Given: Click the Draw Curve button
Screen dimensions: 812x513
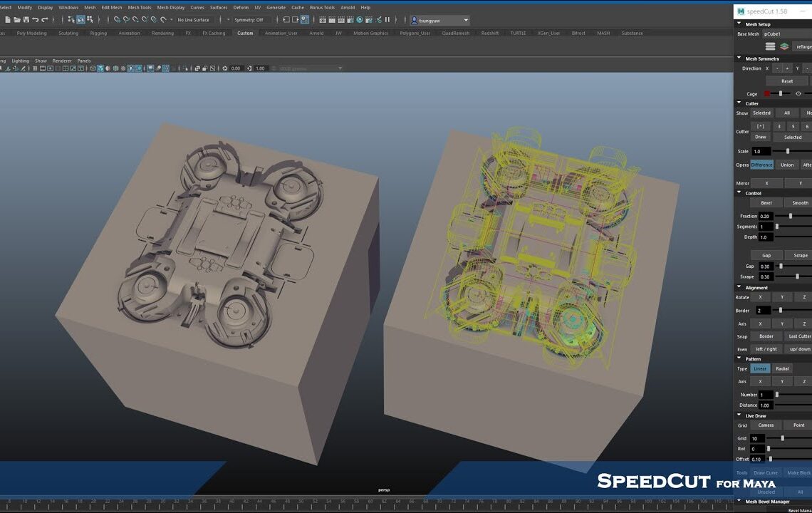Looking at the screenshot, I should 766,472.
